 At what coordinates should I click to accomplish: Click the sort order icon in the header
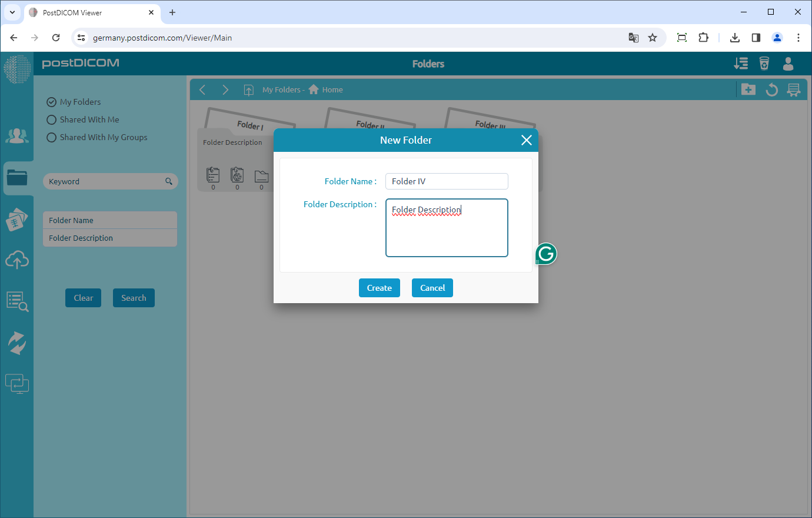click(x=741, y=63)
